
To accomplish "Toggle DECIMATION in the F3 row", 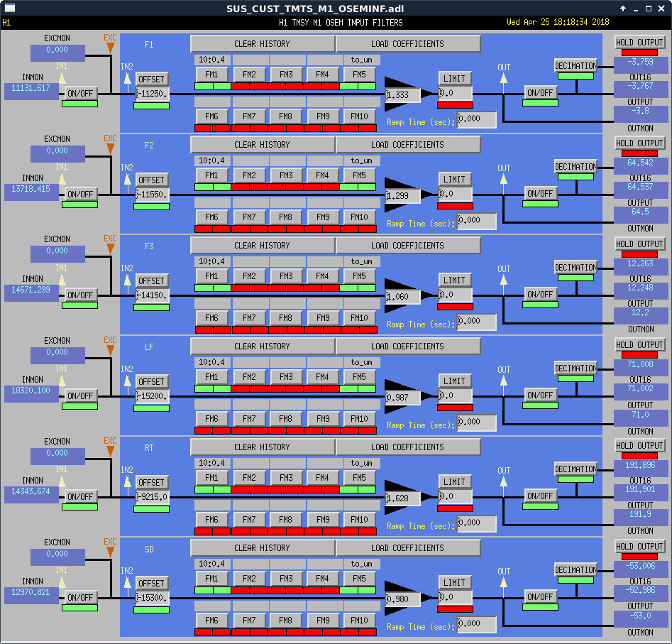I will point(575,268).
